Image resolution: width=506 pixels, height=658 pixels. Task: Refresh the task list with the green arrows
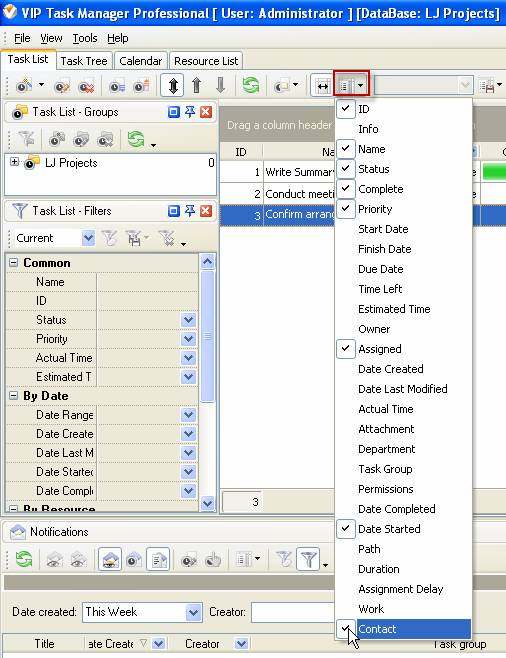[x=250, y=85]
